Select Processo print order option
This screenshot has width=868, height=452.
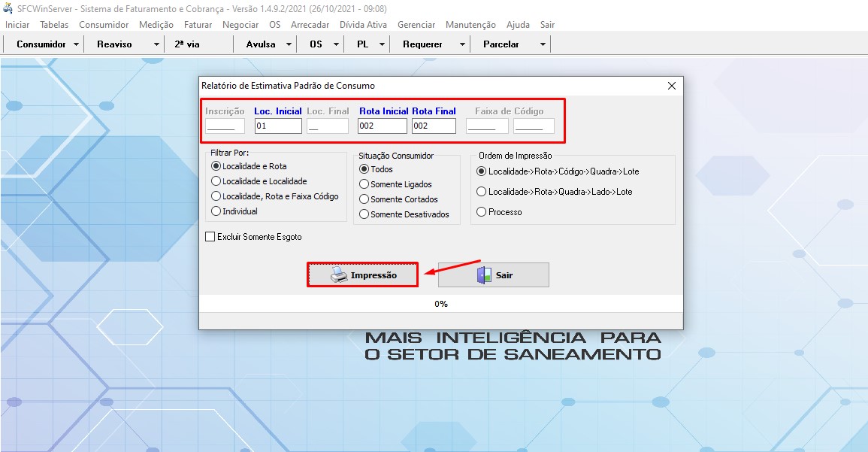482,212
